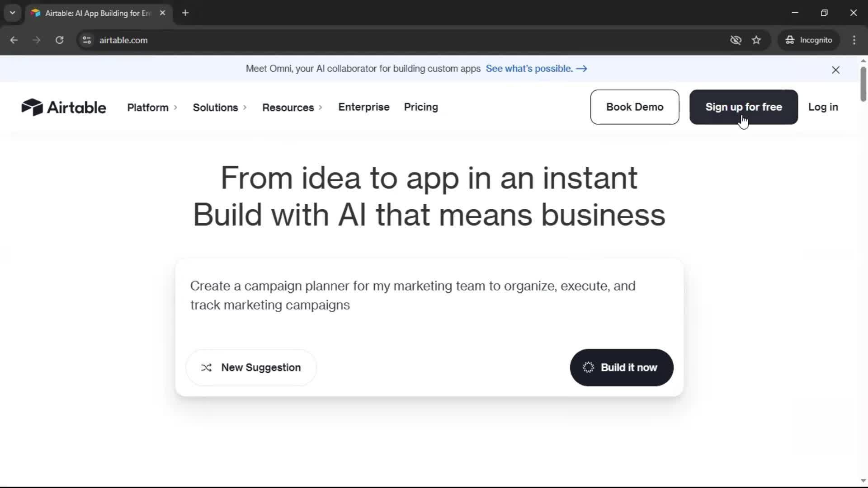The width and height of the screenshot is (868, 488).
Task: Click the third-party cookies blocked eye icon
Action: [736, 40]
